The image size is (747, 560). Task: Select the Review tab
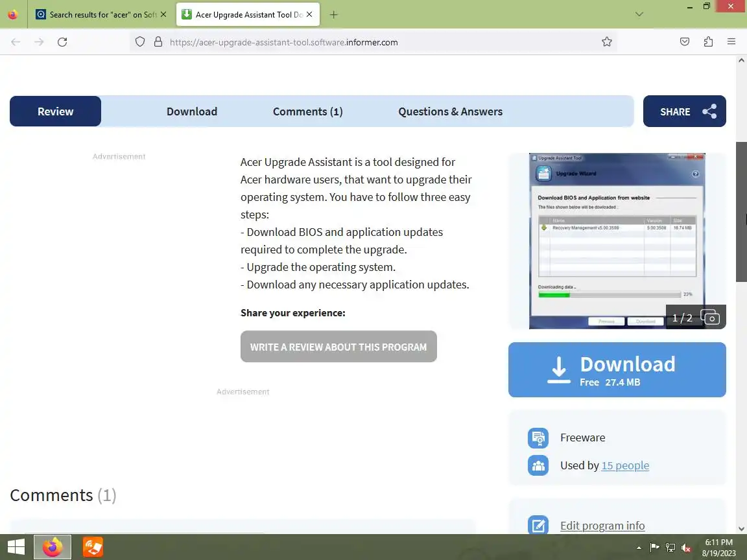pyautogui.click(x=55, y=111)
